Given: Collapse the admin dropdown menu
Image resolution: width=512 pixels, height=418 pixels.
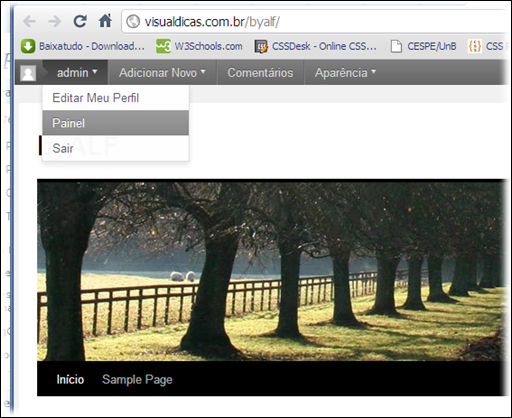Looking at the screenshot, I should click(x=77, y=73).
